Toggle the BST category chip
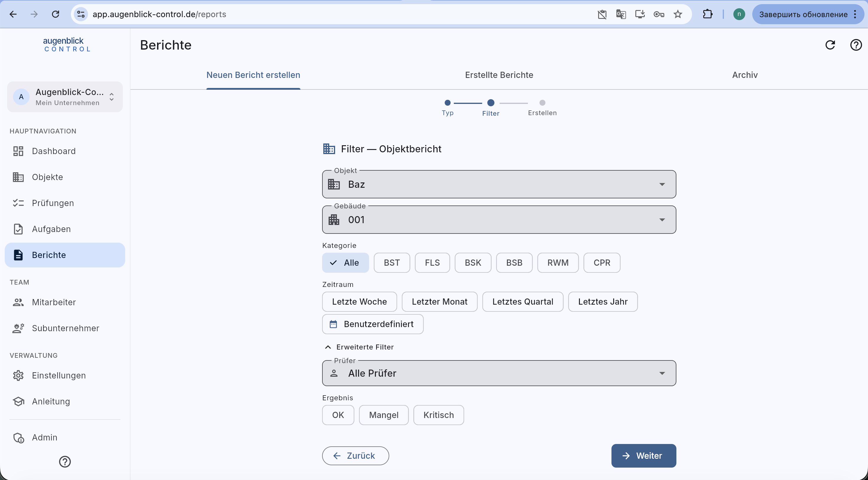This screenshot has height=480, width=868. [391, 263]
